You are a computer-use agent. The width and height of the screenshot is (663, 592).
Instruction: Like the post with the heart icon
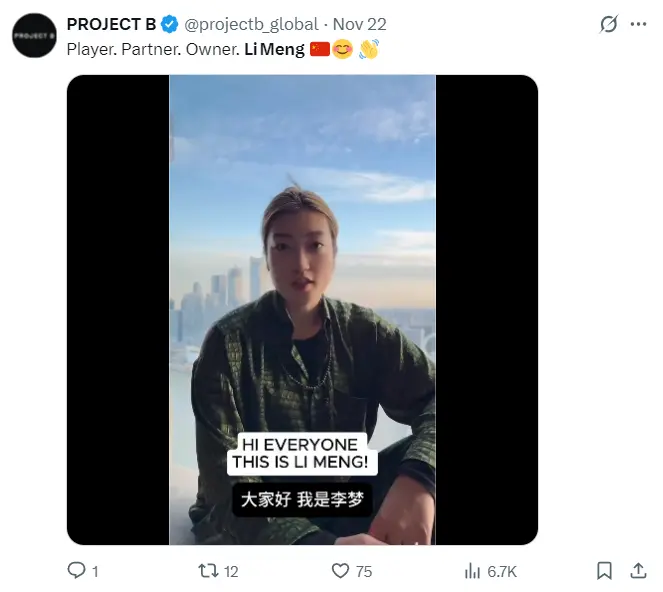click(340, 570)
